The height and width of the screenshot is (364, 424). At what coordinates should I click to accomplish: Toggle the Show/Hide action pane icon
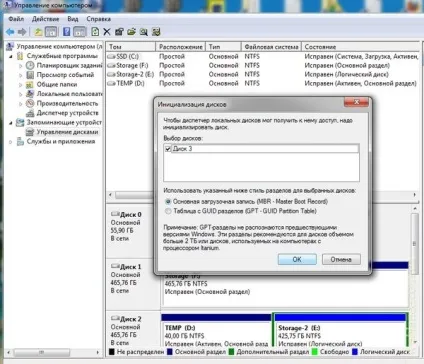click(x=80, y=32)
